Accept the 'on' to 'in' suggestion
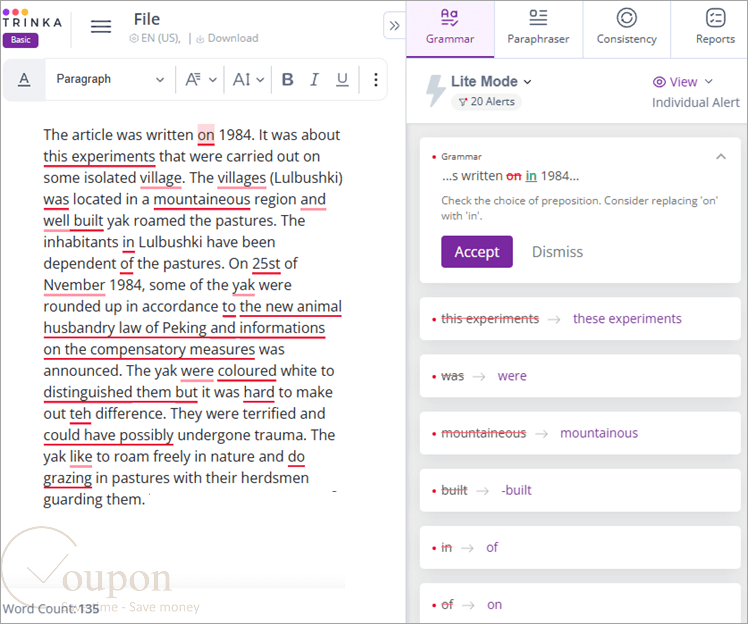The height and width of the screenshot is (624, 748). [477, 251]
